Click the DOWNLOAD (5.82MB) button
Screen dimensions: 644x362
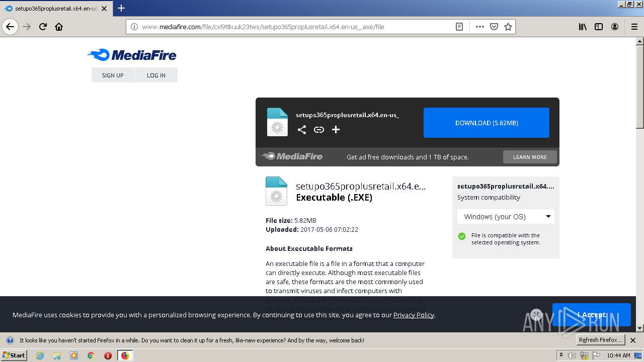point(487,123)
